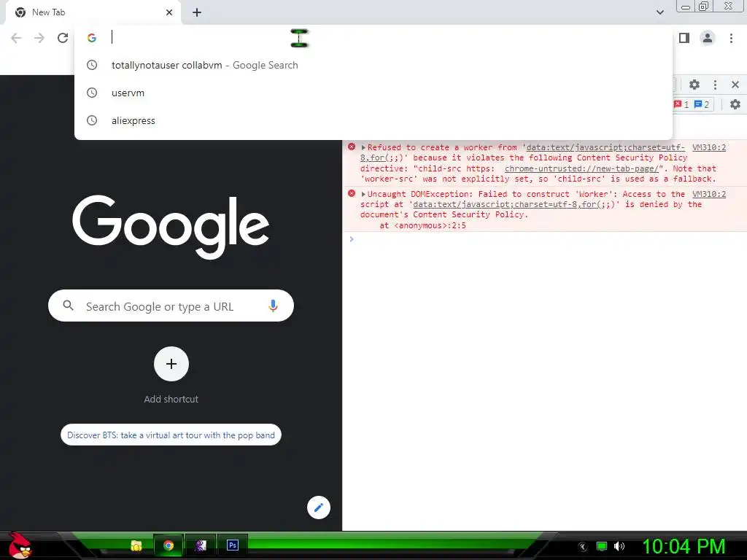Click the 'at <anonymous>:2:5' stack line
747x560 pixels.
tap(422, 226)
